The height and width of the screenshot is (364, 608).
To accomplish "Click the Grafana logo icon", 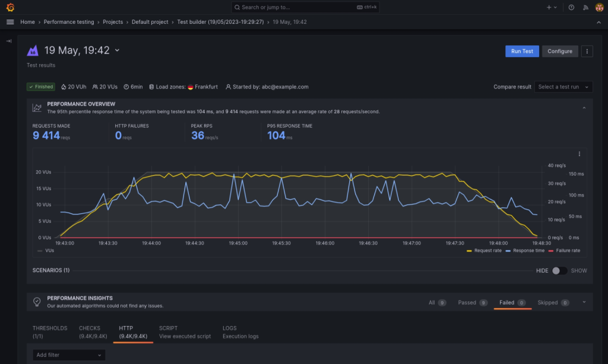I will 11,7.
